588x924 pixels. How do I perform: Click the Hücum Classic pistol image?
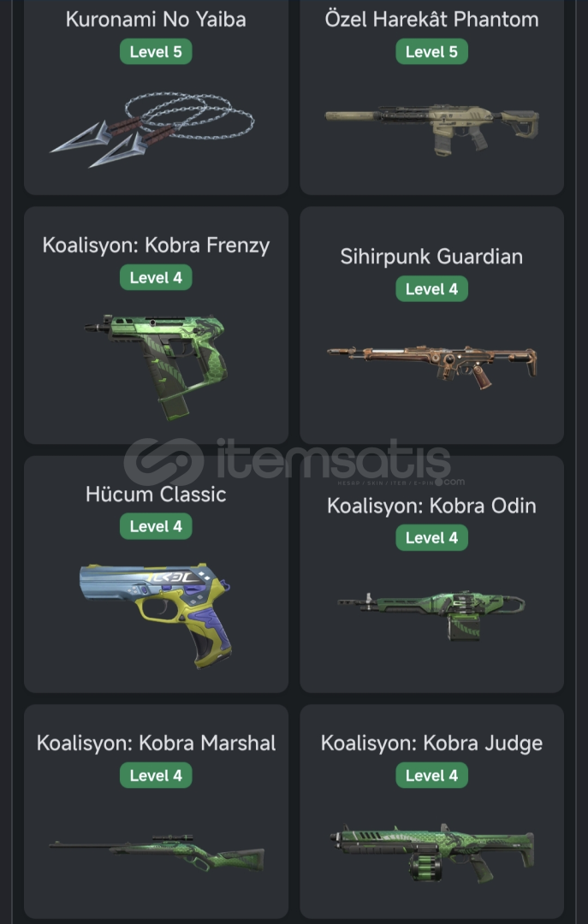click(156, 615)
